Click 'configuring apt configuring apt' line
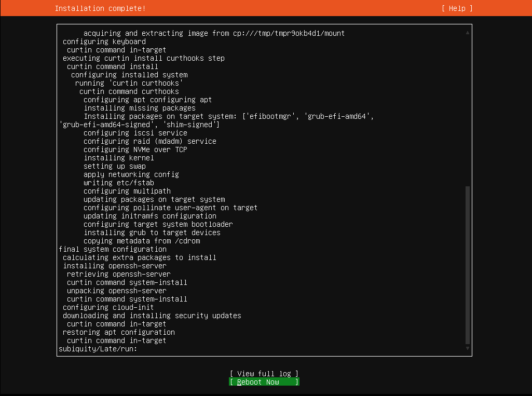The width and height of the screenshot is (532, 396). click(x=148, y=100)
